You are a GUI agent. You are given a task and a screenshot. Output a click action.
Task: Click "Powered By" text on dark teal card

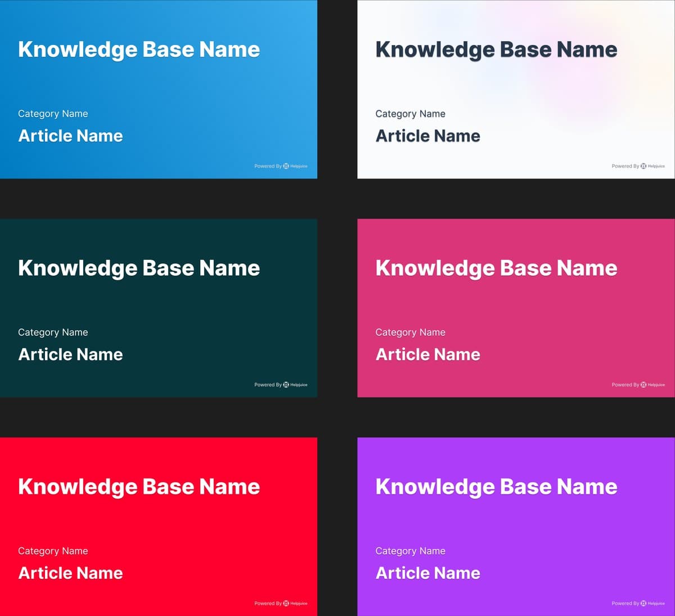click(x=268, y=385)
